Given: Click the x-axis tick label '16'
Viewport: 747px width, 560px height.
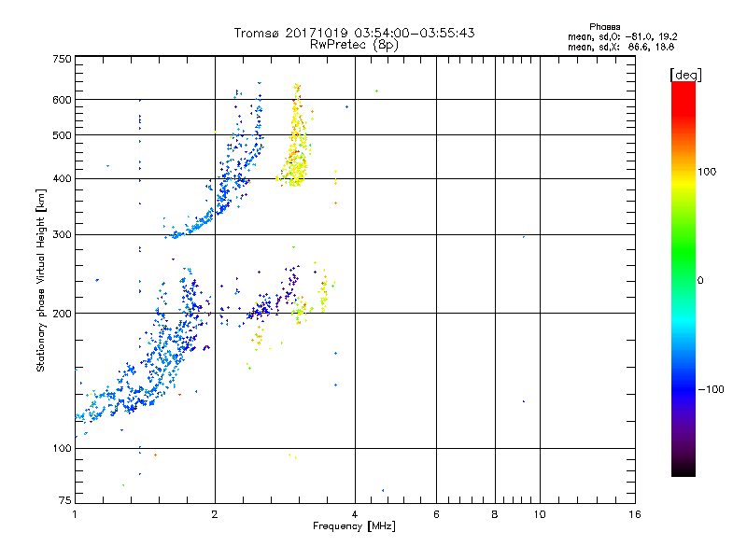Looking at the screenshot, I should click(635, 514).
